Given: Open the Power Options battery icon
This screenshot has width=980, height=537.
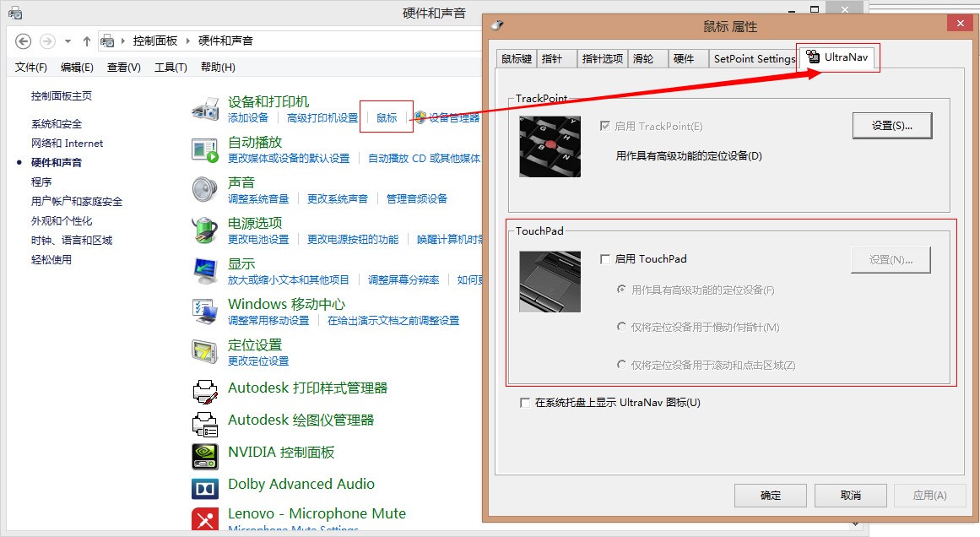Looking at the screenshot, I should [205, 230].
